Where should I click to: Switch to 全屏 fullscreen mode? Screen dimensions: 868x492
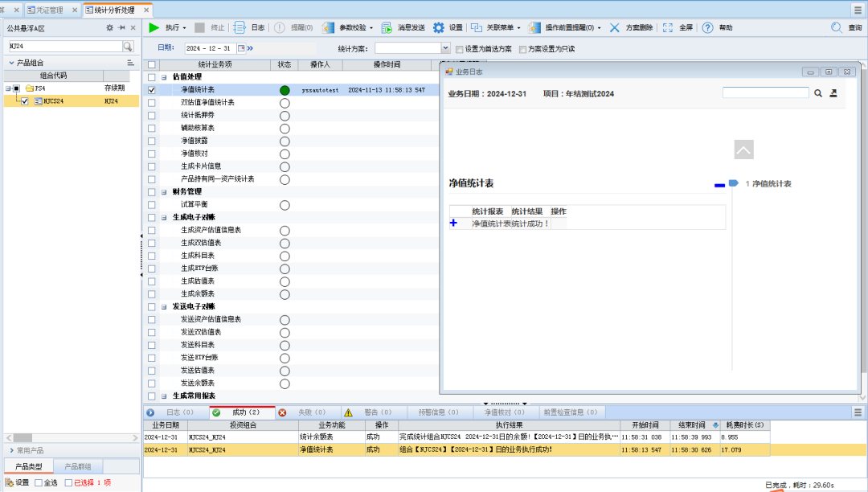(667, 27)
